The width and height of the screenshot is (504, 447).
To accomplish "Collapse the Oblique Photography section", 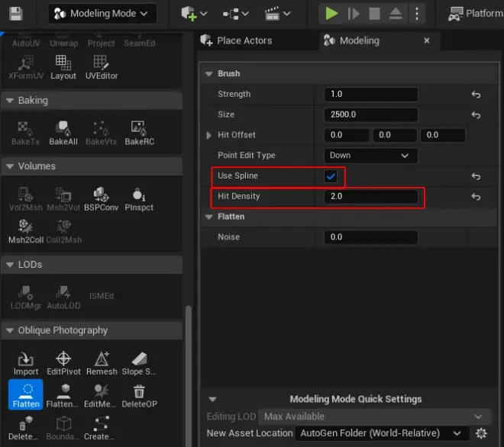I will (x=10, y=330).
